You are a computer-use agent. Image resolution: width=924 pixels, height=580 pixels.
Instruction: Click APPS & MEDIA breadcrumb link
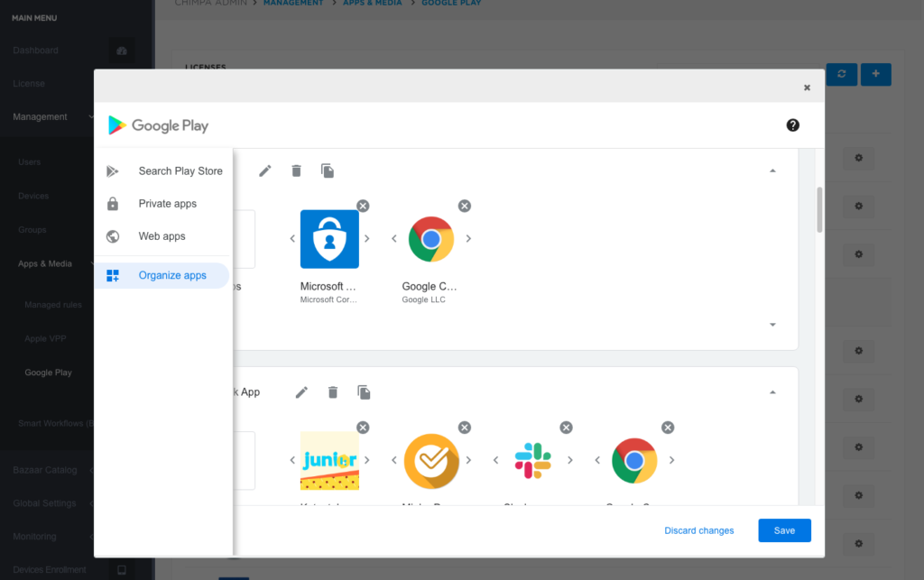373,3
